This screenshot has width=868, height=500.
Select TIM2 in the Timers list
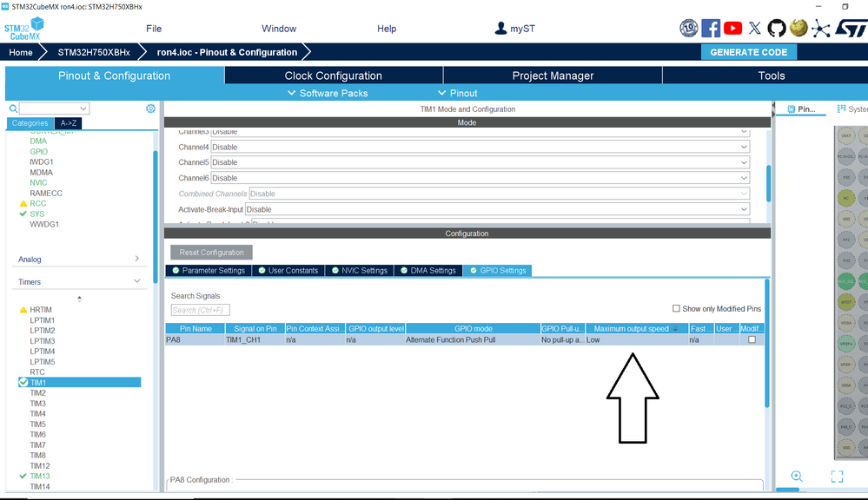pos(37,392)
